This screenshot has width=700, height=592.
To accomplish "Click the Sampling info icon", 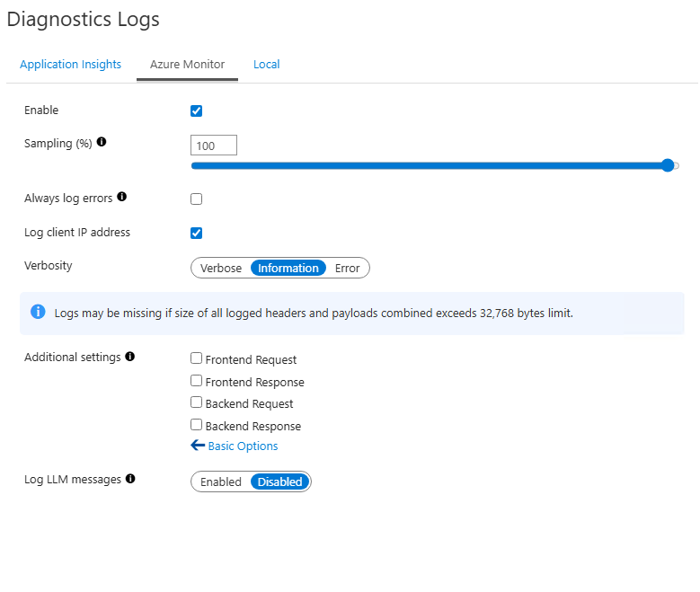I will [x=102, y=142].
